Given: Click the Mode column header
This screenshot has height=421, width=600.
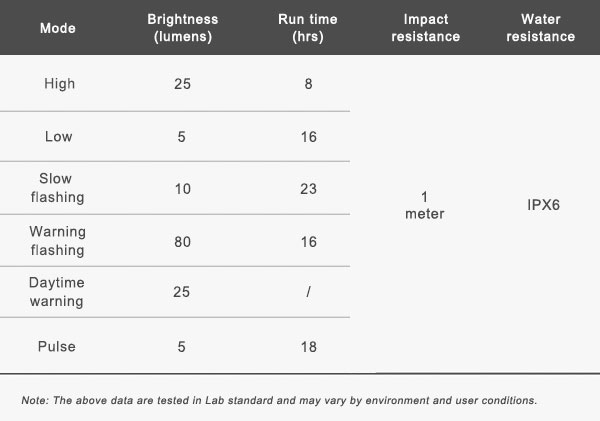Looking at the screenshot, I should [58, 28].
